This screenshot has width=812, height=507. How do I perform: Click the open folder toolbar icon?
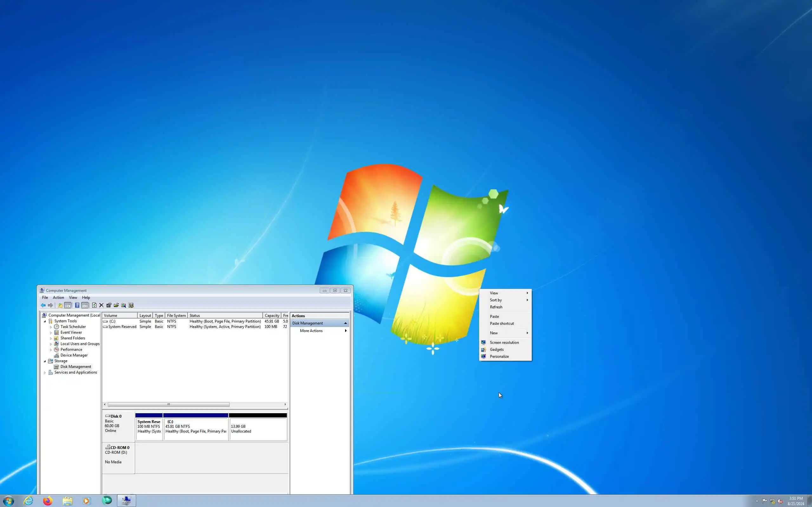pos(116,305)
